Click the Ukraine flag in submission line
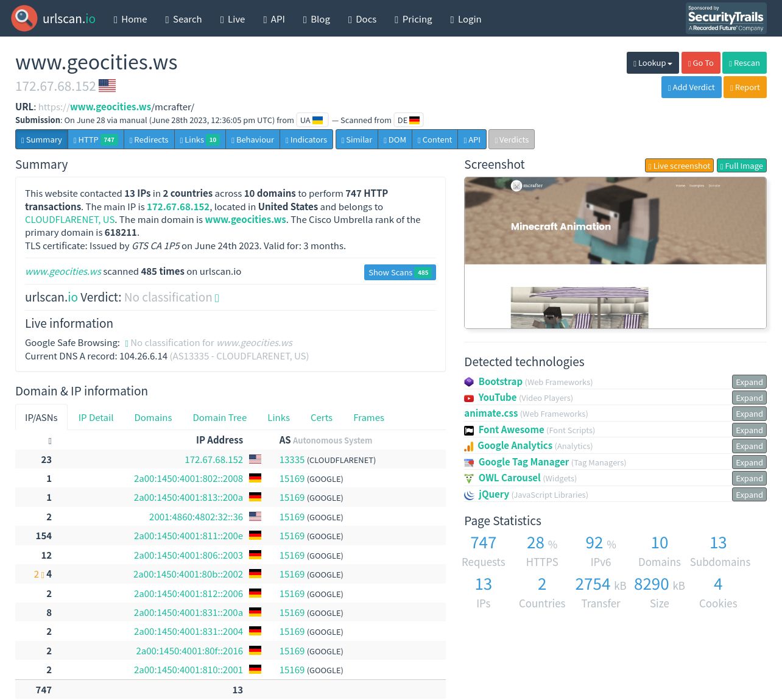The width and height of the screenshot is (782, 700). pyautogui.click(x=318, y=120)
